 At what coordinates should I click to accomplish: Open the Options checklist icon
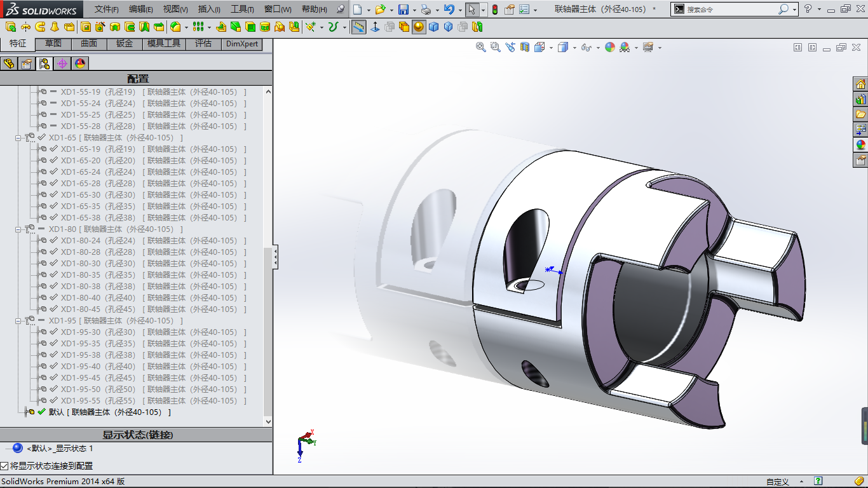(524, 10)
